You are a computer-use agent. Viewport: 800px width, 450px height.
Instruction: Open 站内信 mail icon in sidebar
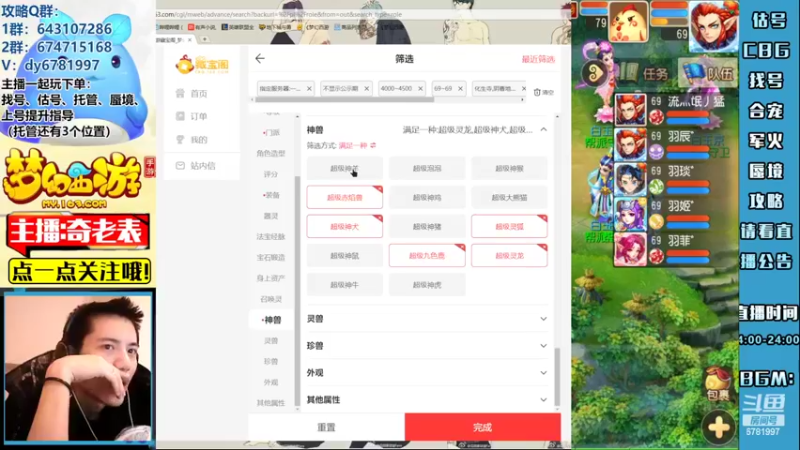pos(180,165)
